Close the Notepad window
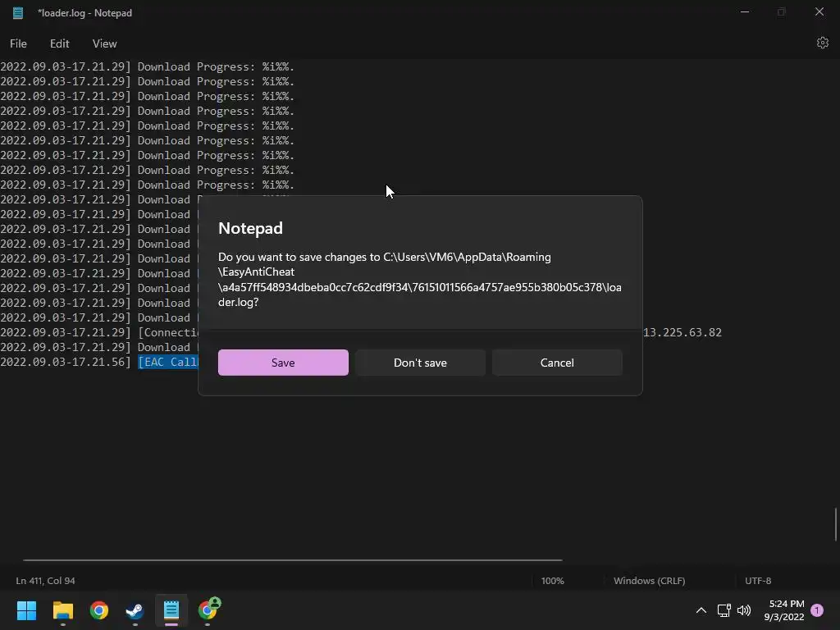This screenshot has height=630, width=840. point(819,12)
